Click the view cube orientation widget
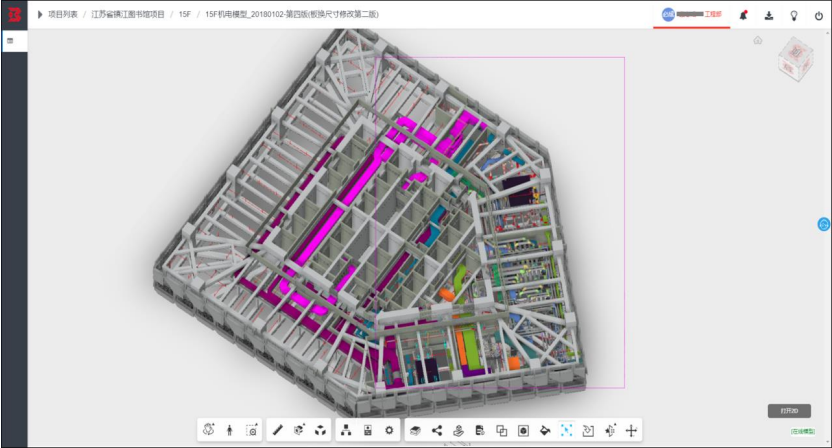 click(795, 58)
